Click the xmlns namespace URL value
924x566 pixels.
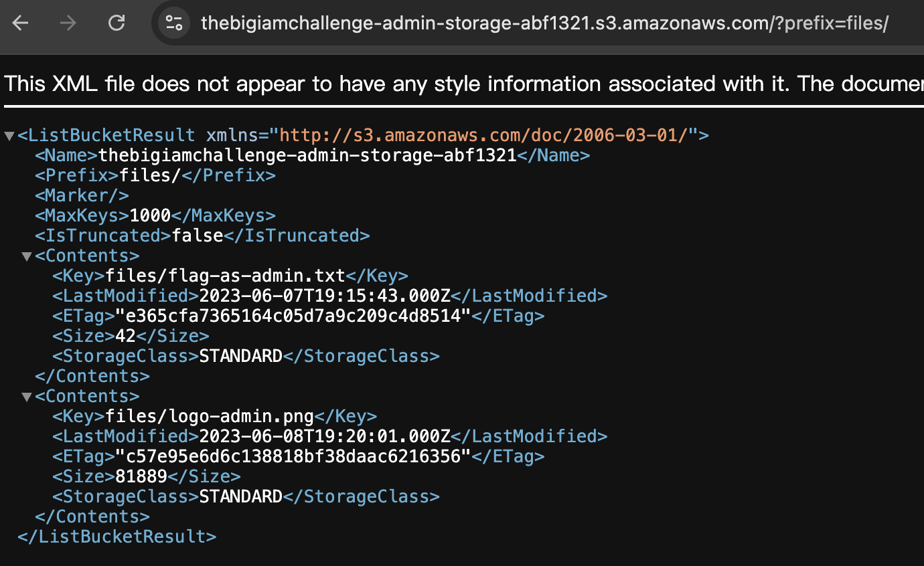[x=483, y=135]
